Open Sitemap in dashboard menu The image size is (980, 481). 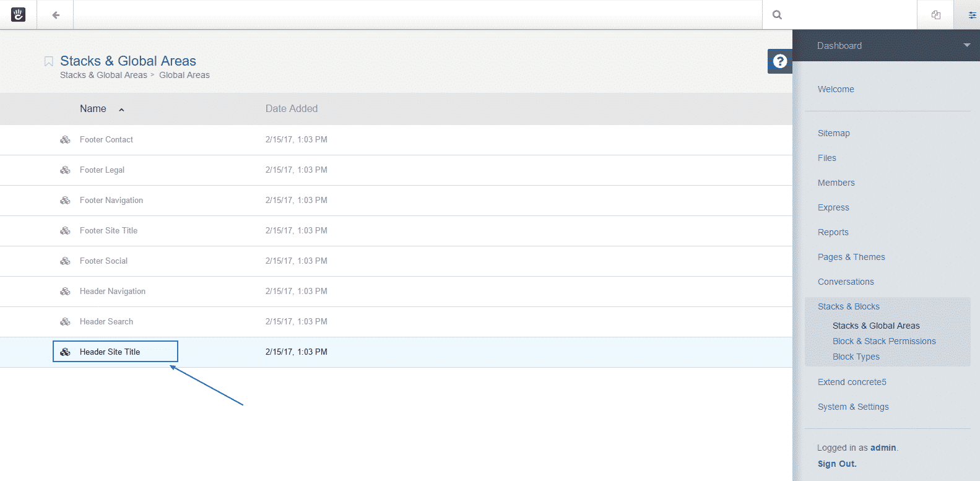(834, 133)
